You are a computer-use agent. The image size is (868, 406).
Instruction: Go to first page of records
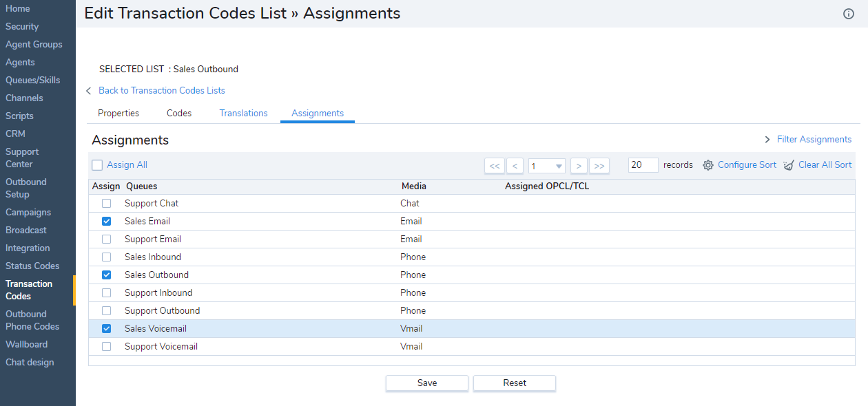pos(495,166)
